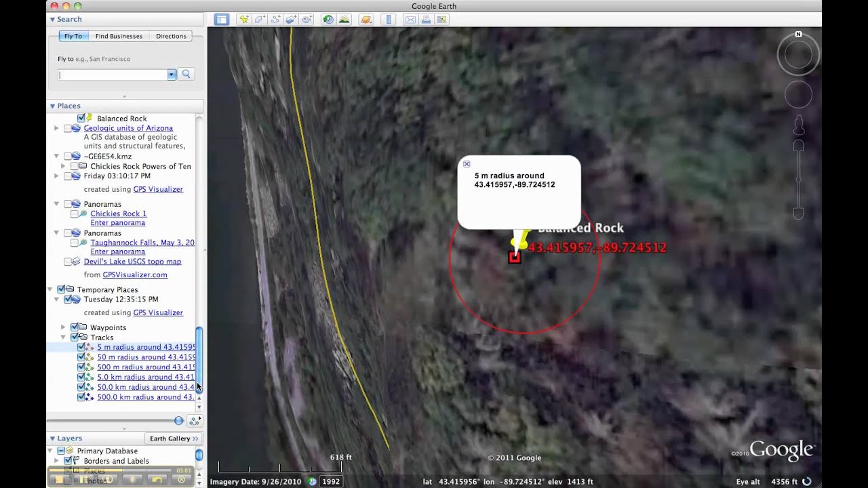Screen dimensions: 868x488
Task: Open the GPSVisualizer.com link
Action: pyautogui.click(x=135, y=275)
